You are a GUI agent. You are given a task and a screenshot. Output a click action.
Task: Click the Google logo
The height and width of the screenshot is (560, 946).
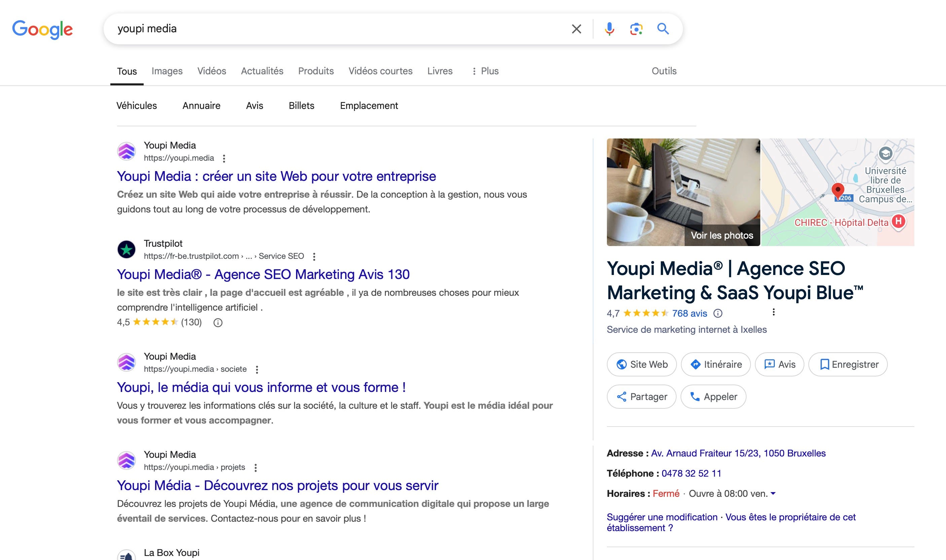pyautogui.click(x=42, y=30)
